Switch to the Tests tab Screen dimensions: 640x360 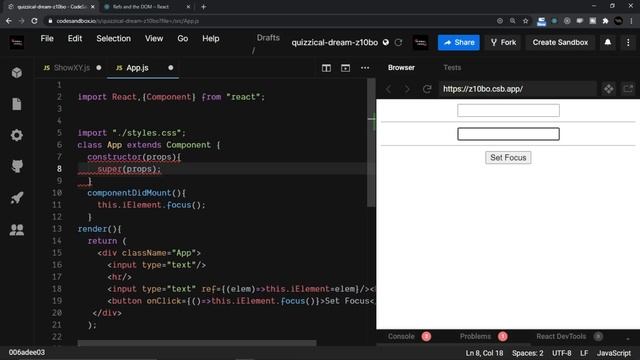coord(452,68)
